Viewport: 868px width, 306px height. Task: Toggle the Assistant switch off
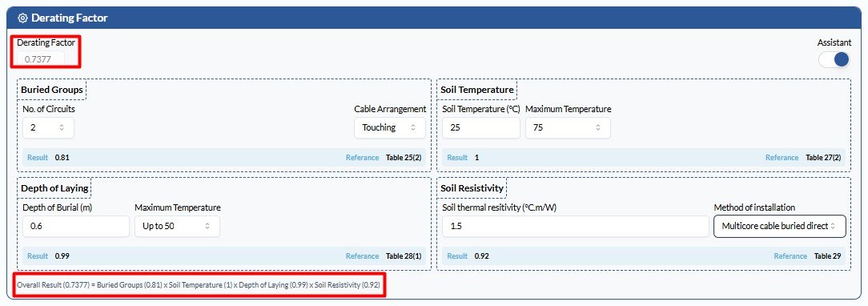(834, 59)
